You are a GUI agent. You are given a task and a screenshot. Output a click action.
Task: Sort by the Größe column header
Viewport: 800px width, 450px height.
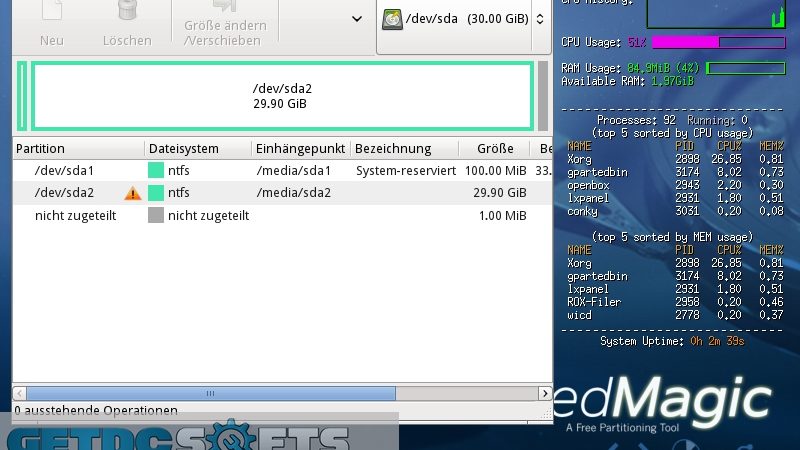click(x=494, y=148)
